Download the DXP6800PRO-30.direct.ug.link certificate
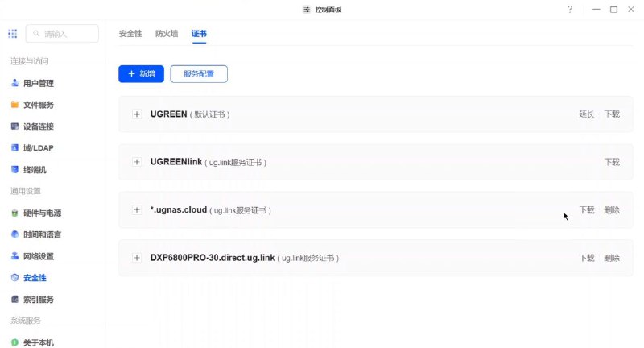This screenshot has width=644, height=348. 587,258
